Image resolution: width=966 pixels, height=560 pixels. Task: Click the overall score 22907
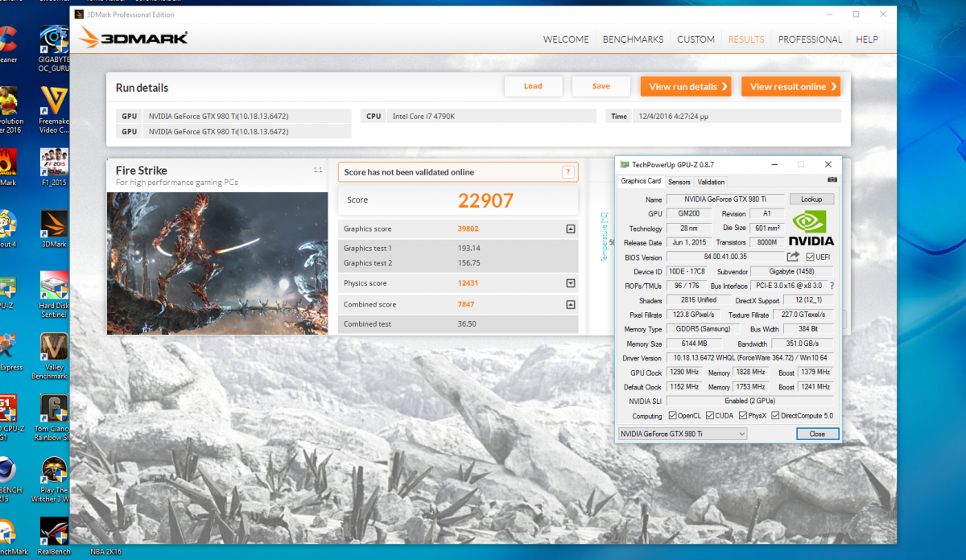[x=485, y=200]
